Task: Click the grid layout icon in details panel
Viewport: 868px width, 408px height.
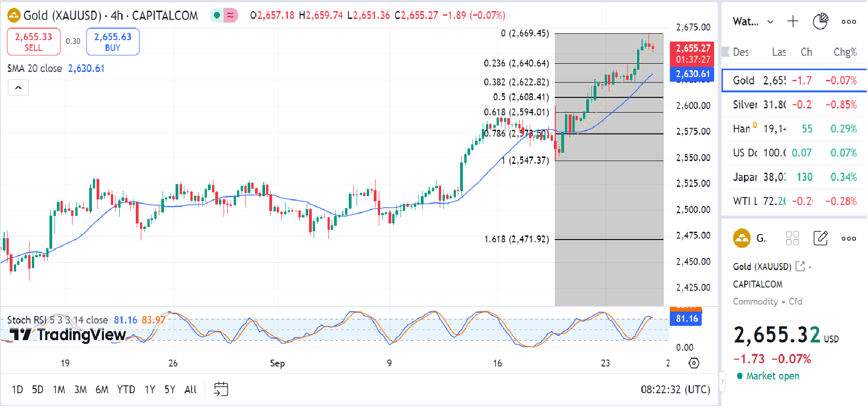Action: (x=792, y=238)
